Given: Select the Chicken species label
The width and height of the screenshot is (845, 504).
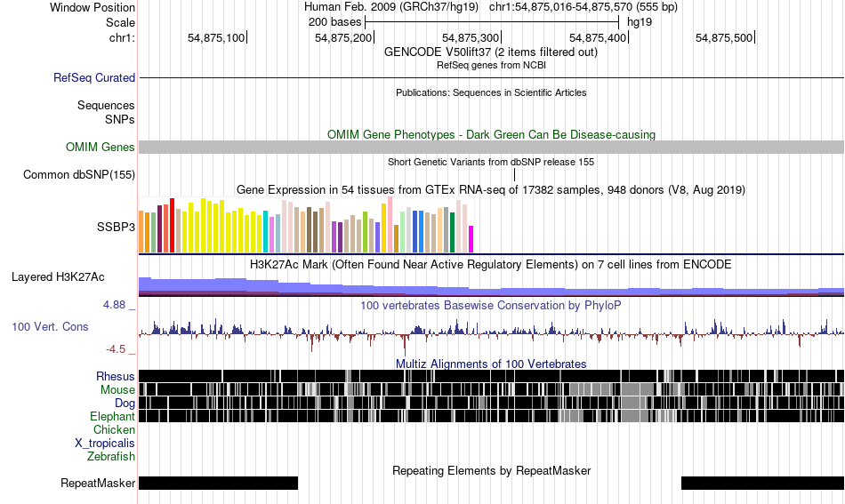Looking at the screenshot, I should (114, 429).
